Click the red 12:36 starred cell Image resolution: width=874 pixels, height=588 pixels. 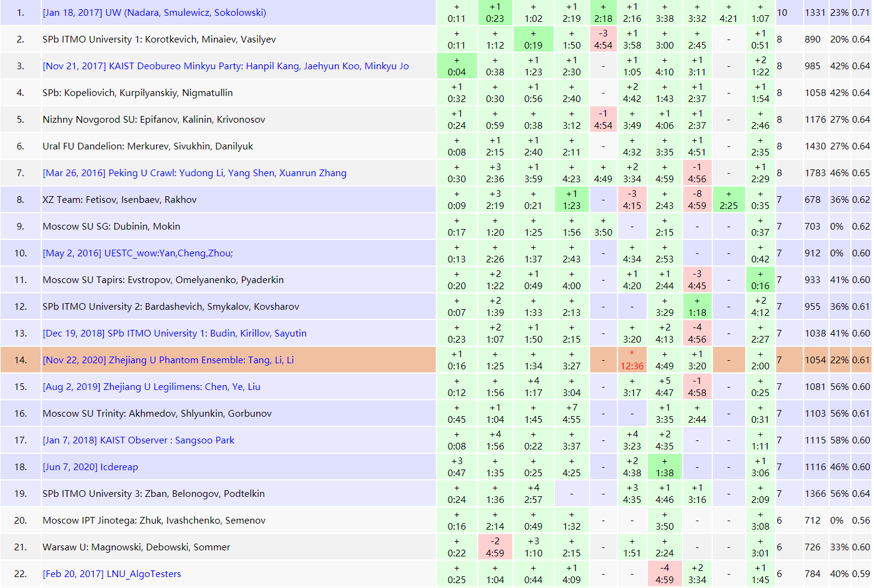[x=632, y=360]
